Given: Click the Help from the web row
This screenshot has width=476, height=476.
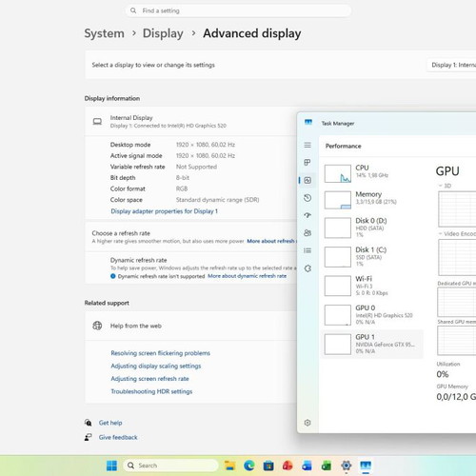Looking at the screenshot, I should [x=191, y=326].
